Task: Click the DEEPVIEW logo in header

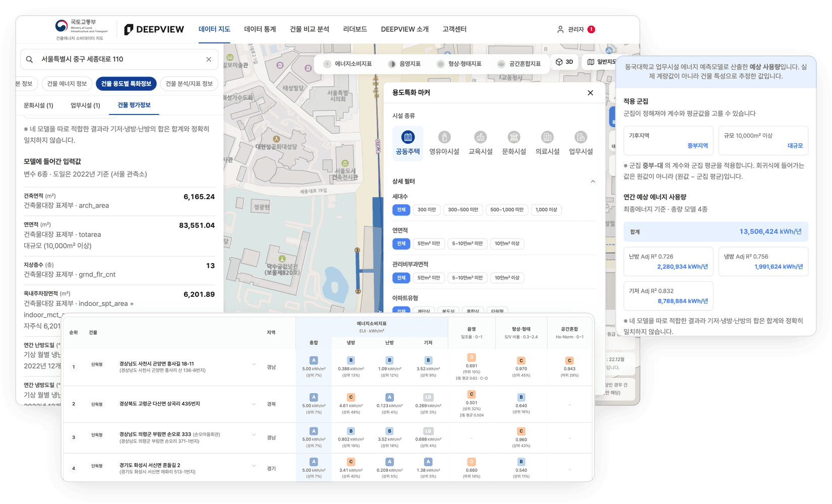Action: point(154,29)
